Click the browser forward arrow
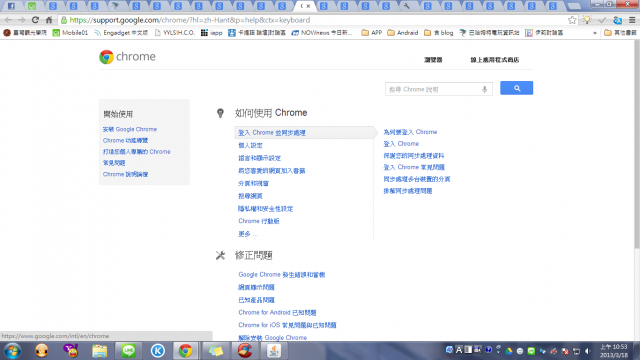 [x=22, y=20]
